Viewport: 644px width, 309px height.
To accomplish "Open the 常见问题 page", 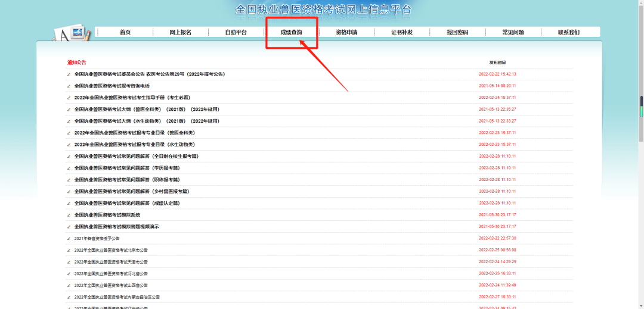I will (513, 32).
